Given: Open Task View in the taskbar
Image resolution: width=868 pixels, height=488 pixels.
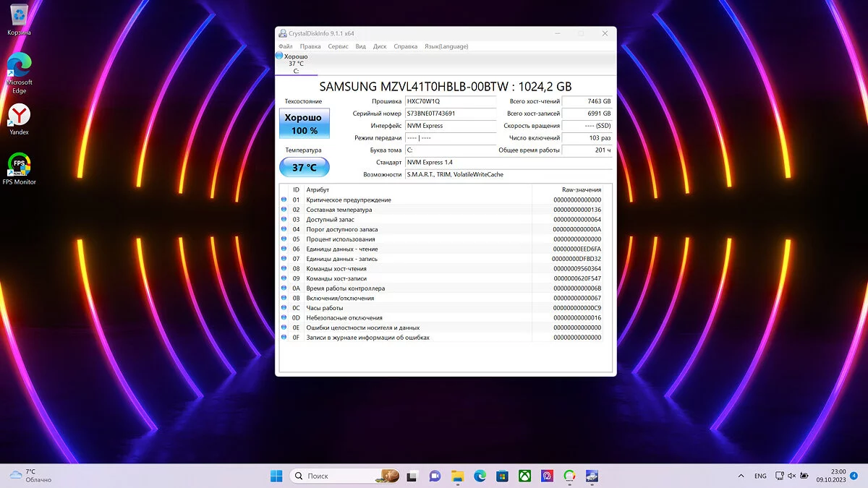Looking at the screenshot, I should (412, 476).
